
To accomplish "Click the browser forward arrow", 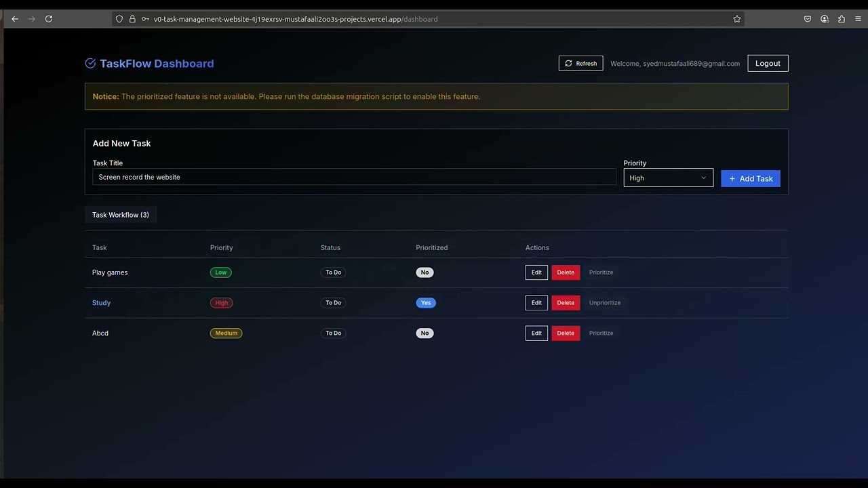I will click(x=32, y=19).
